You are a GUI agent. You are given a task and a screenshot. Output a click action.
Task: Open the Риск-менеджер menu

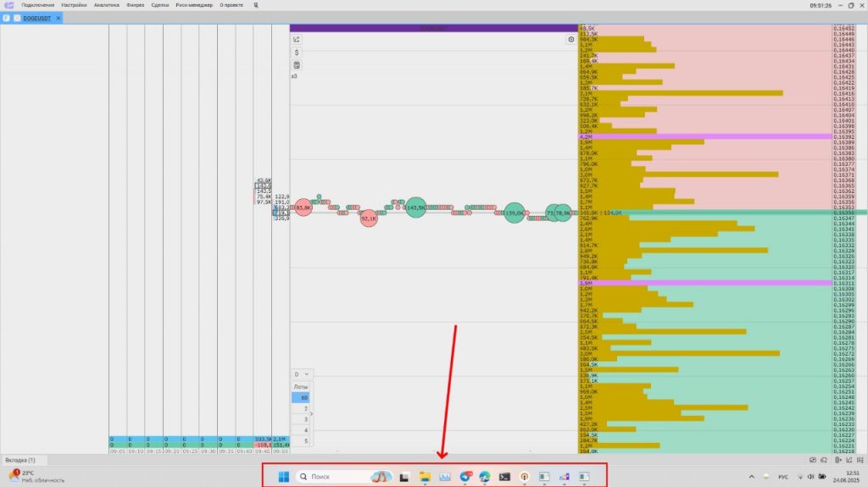click(x=194, y=5)
